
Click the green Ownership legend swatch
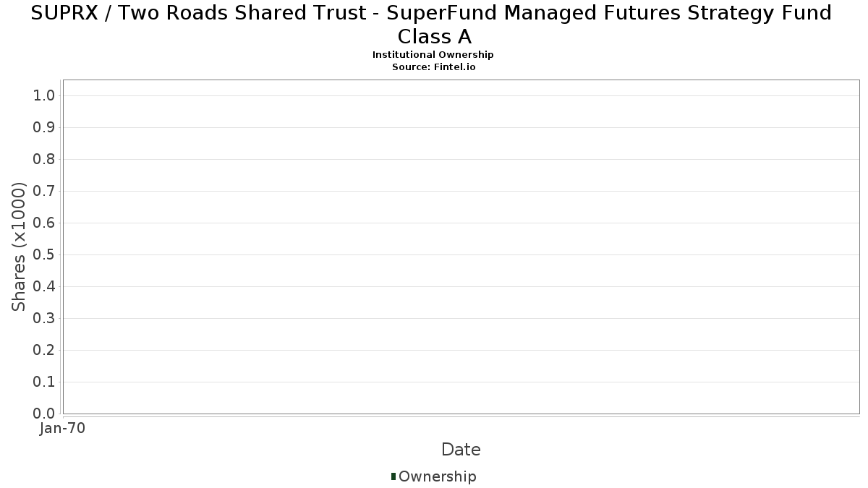(x=393, y=476)
